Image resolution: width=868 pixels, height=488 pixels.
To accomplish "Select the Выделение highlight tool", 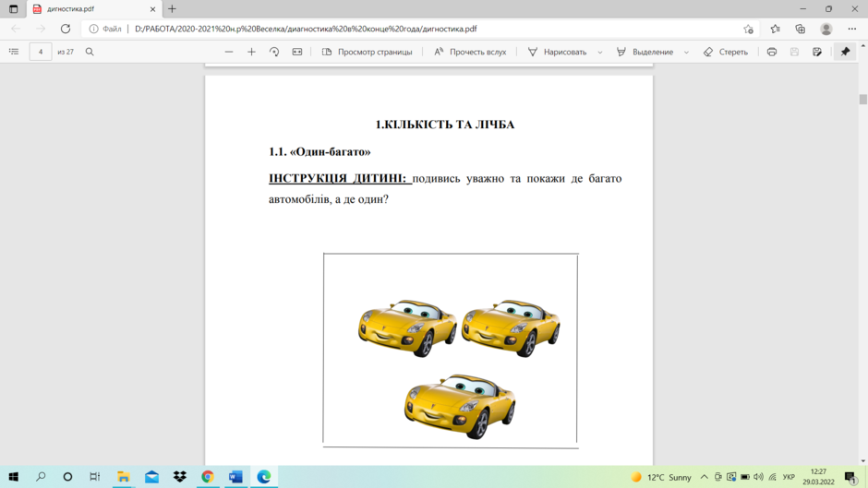I will point(645,52).
